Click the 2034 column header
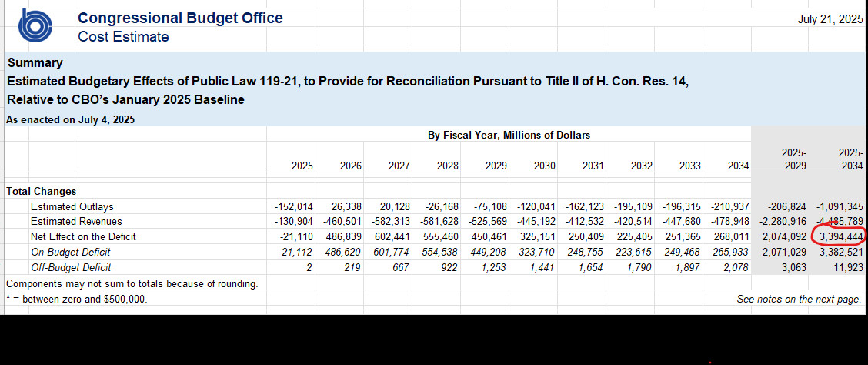The image size is (868, 365). pyautogui.click(x=738, y=166)
